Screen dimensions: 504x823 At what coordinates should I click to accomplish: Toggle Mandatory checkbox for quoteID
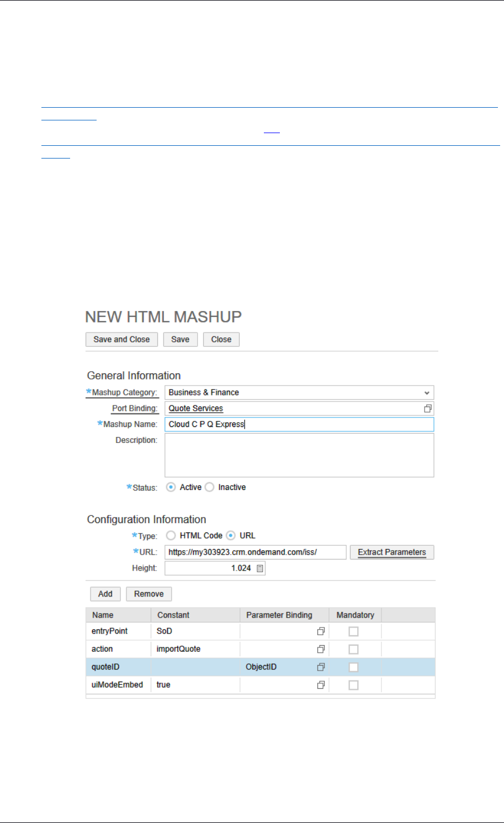[354, 667]
